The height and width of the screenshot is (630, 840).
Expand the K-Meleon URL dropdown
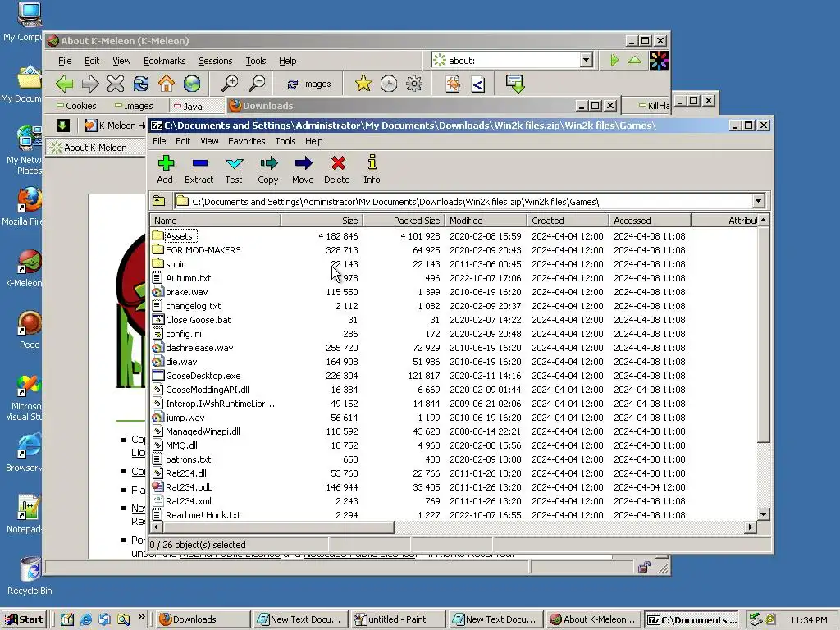pyautogui.click(x=586, y=60)
